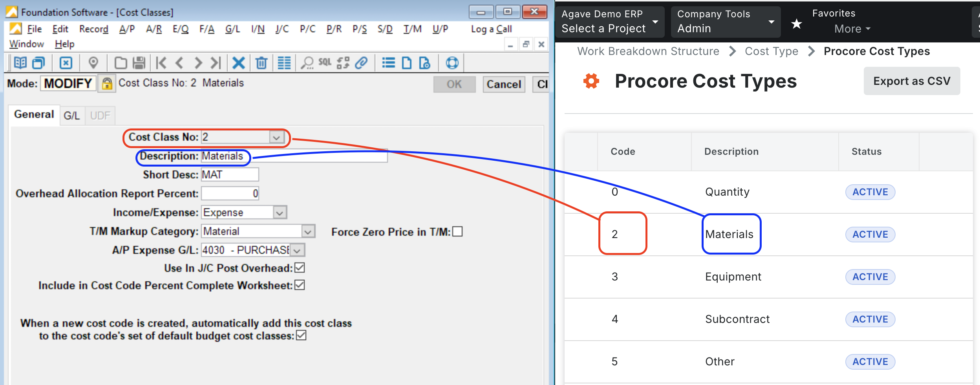The height and width of the screenshot is (385, 980).
Task: Open the A/P Expense G/L dropdown
Action: 297,250
